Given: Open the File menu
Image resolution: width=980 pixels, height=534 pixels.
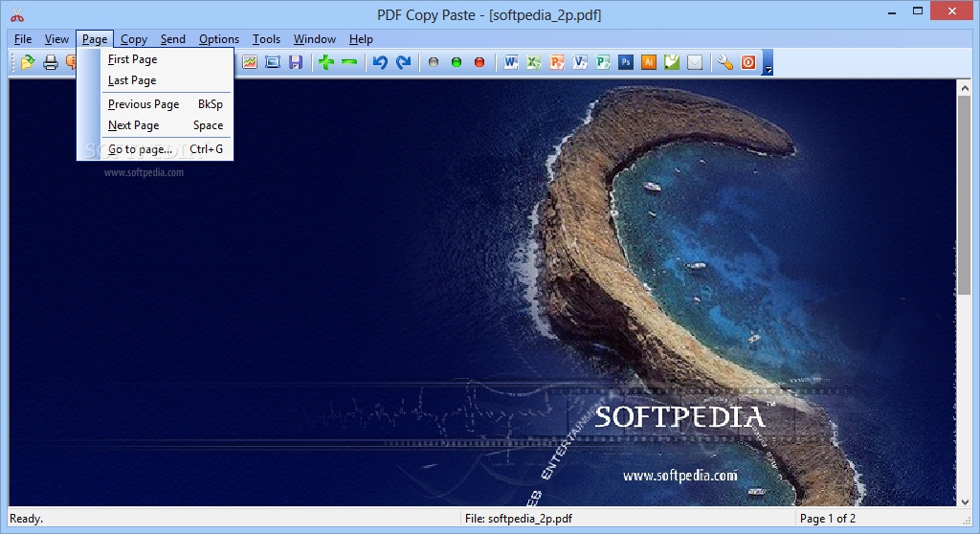Looking at the screenshot, I should [x=23, y=39].
